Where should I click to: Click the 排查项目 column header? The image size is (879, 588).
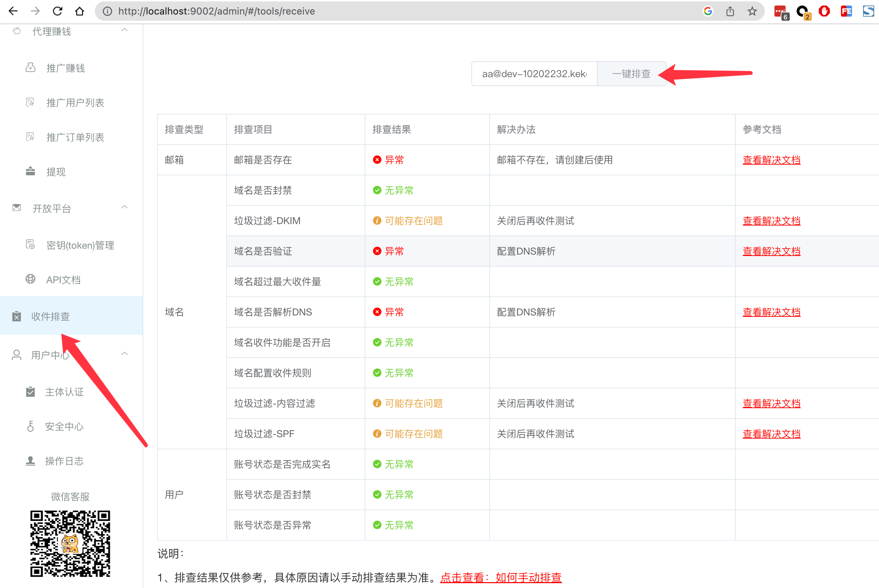(296, 129)
